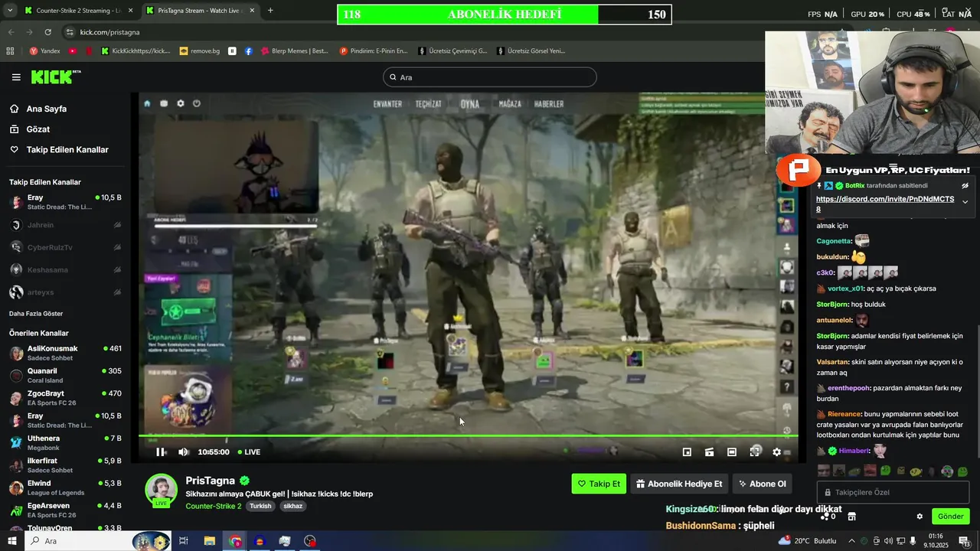Click the stream progress bar

tap(468, 436)
